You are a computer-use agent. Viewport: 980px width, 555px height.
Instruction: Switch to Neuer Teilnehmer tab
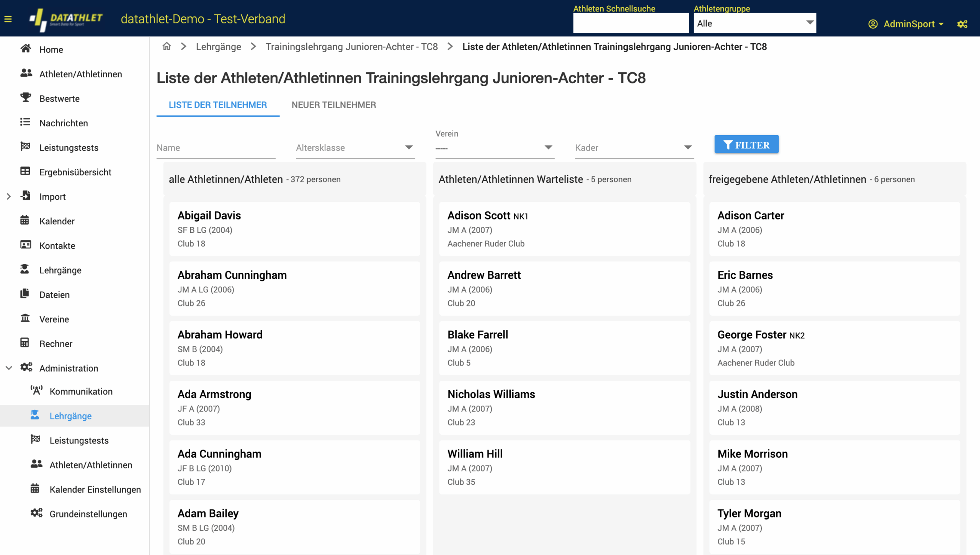coord(334,105)
